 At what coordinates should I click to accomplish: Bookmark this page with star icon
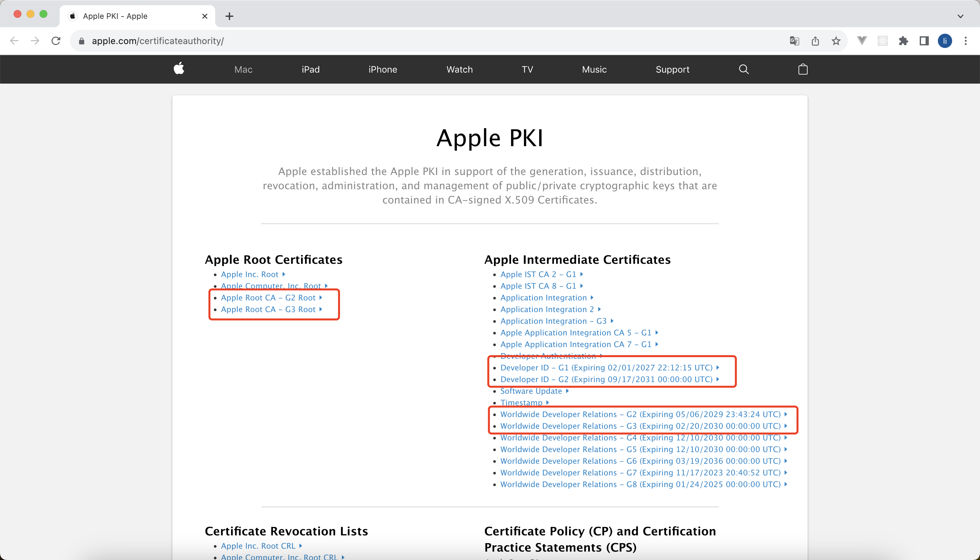coord(836,41)
